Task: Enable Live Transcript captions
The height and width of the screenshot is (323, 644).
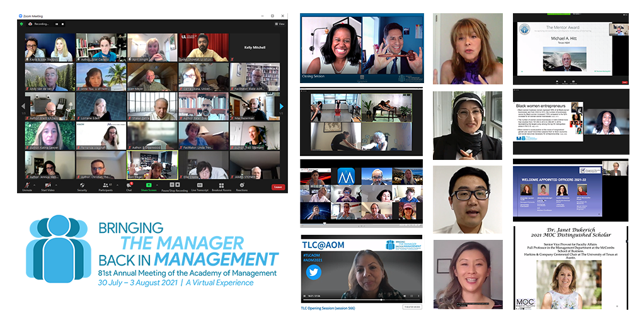Action: point(200,186)
